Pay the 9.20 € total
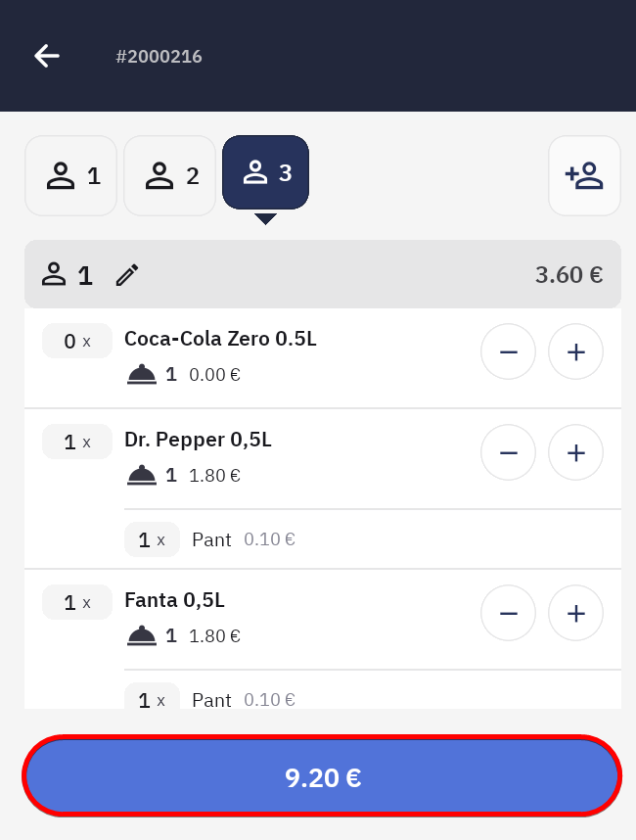The image size is (636, 840). click(323, 776)
